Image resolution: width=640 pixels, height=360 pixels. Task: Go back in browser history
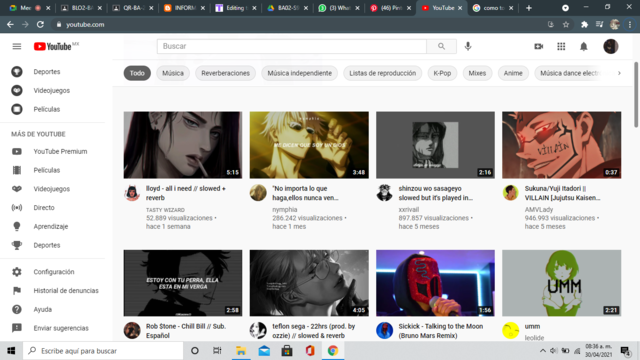tap(10, 24)
